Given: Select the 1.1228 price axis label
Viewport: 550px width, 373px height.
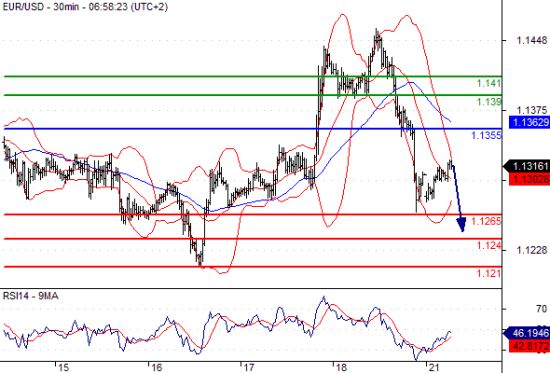Looking at the screenshot, I should tap(531, 250).
